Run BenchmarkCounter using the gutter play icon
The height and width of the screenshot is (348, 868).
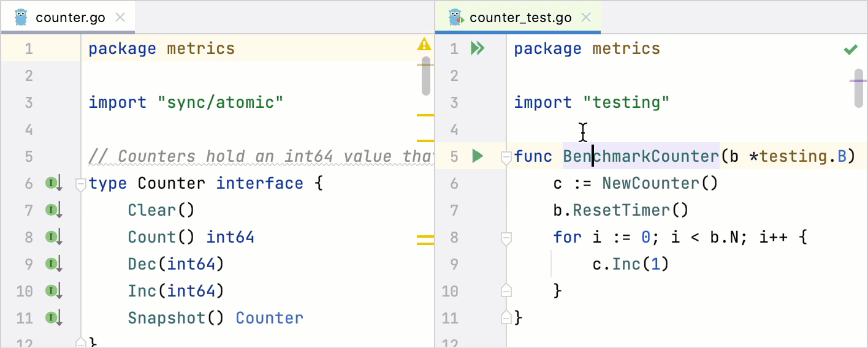[478, 156]
